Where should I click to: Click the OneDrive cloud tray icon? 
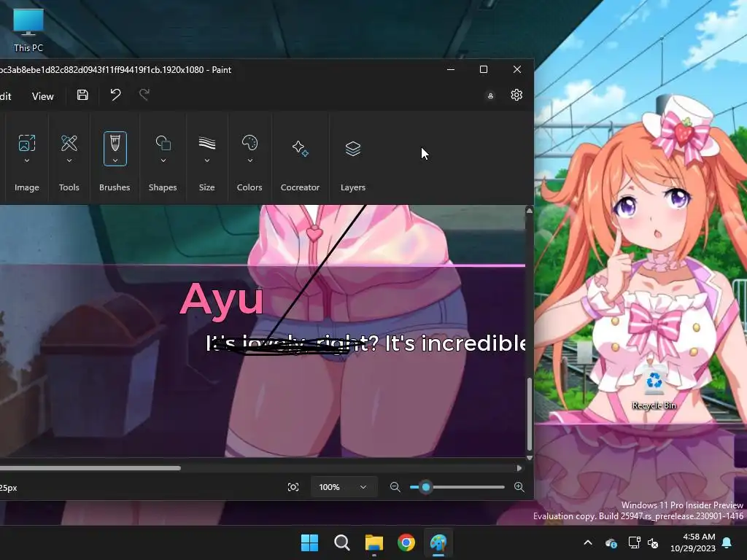611,542
